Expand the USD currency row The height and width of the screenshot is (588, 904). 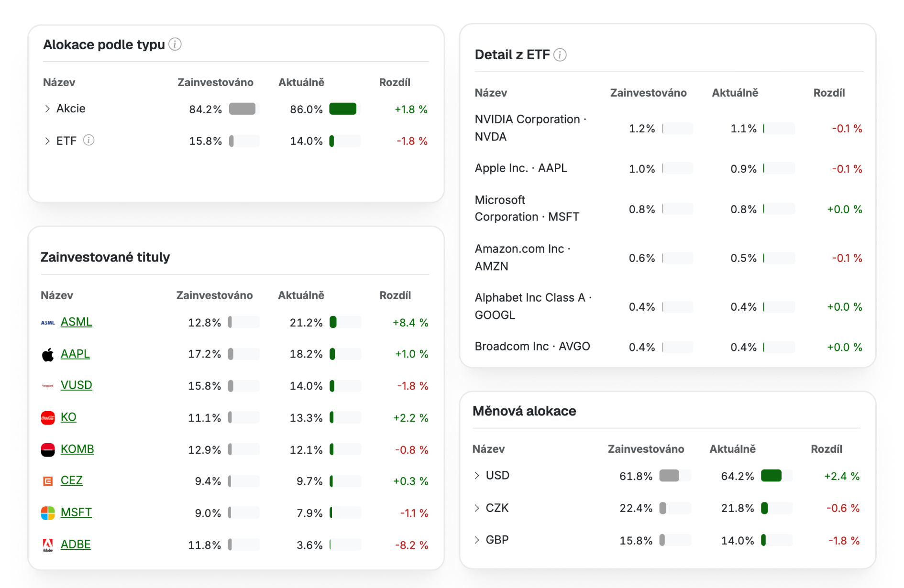(x=477, y=475)
